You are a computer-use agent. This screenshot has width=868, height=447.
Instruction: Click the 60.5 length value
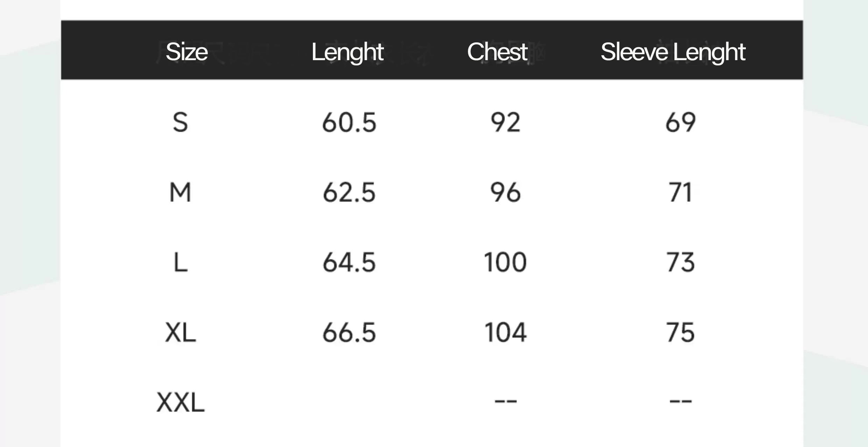(349, 123)
